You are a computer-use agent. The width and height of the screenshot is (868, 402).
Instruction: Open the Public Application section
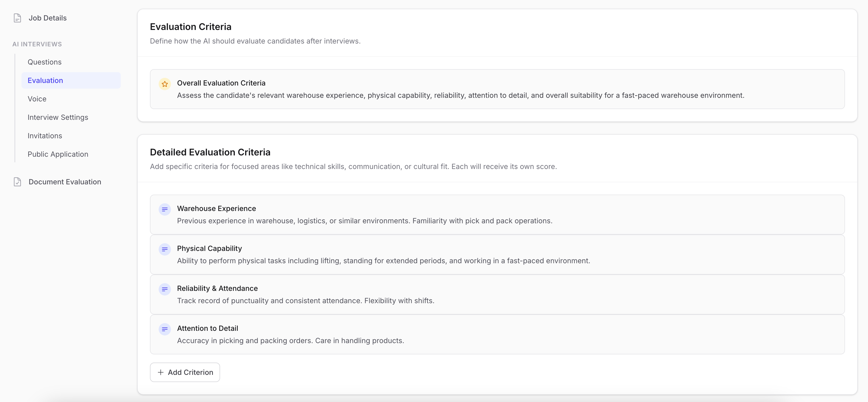58,154
